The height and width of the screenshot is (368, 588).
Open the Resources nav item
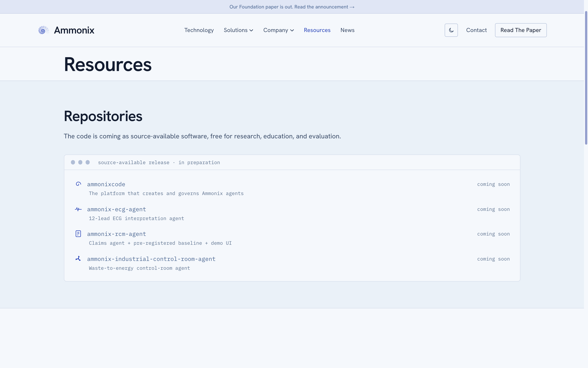(x=317, y=30)
